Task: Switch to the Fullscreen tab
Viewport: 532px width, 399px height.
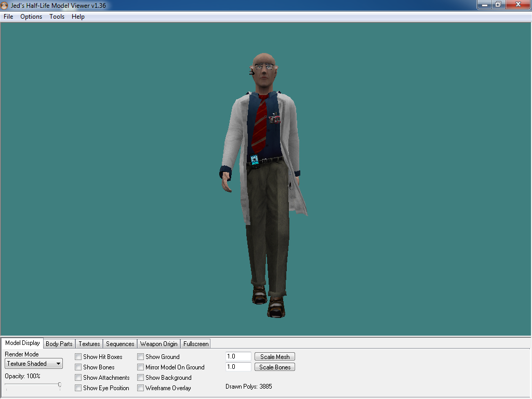Action: [x=196, y=344]
